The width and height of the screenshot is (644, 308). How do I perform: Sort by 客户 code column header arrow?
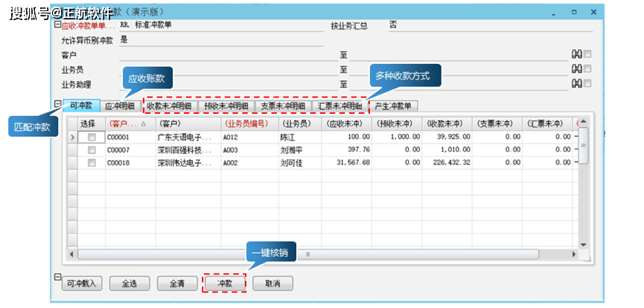click(x=143, y=123)
